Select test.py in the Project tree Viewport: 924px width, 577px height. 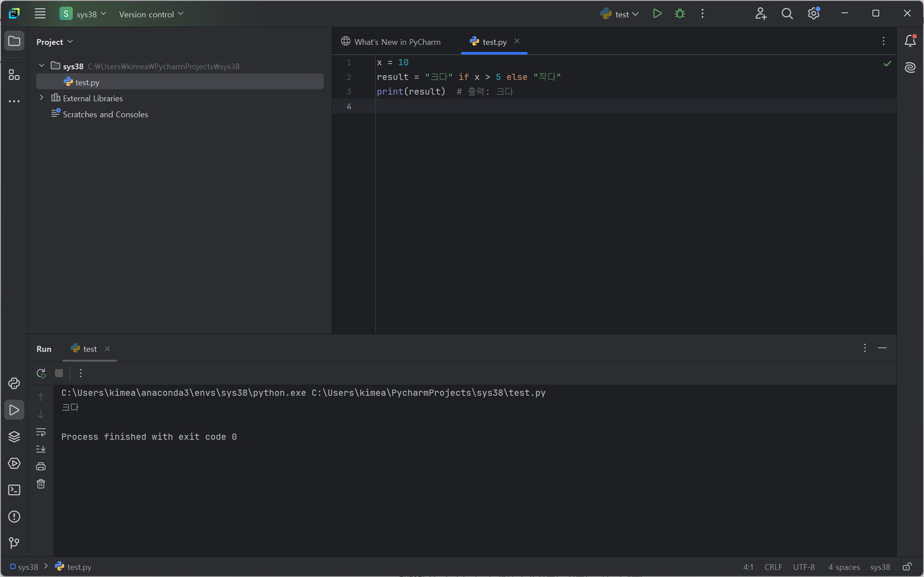coord(87,82)
